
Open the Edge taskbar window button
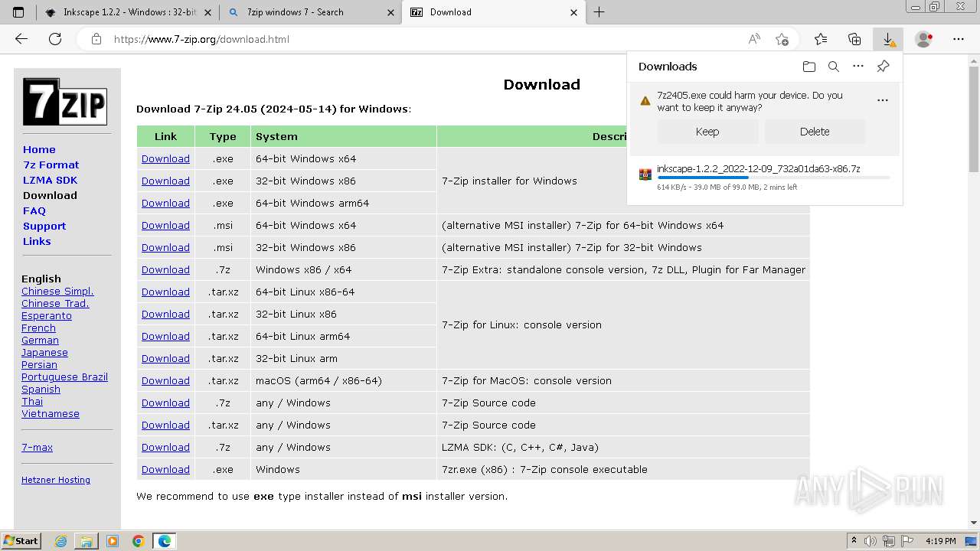click(165, 541)
